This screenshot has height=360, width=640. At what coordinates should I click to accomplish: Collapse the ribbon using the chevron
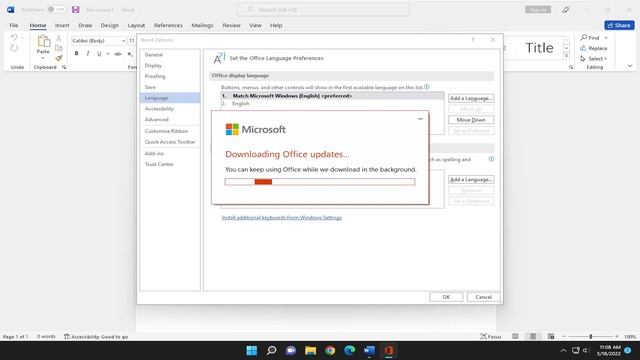(x=630, y=66)
